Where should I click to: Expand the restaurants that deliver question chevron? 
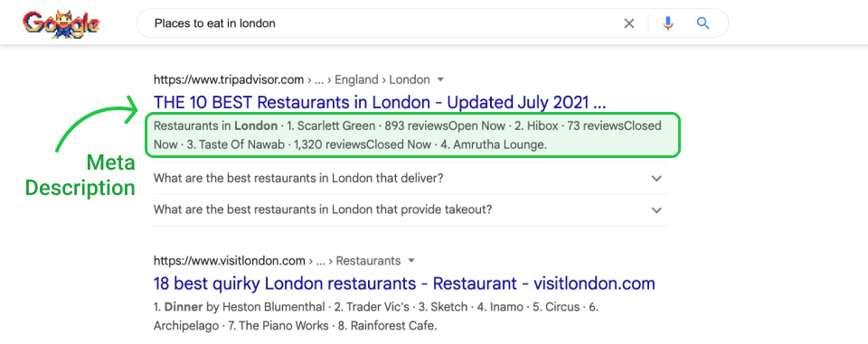656,179
